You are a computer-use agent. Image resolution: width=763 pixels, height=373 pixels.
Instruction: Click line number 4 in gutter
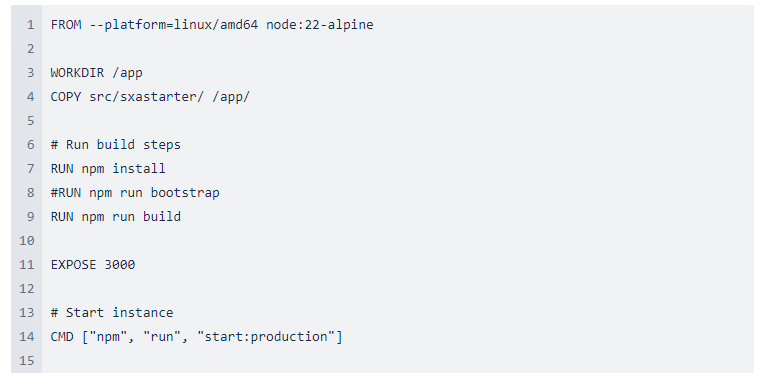pos(31,97)
